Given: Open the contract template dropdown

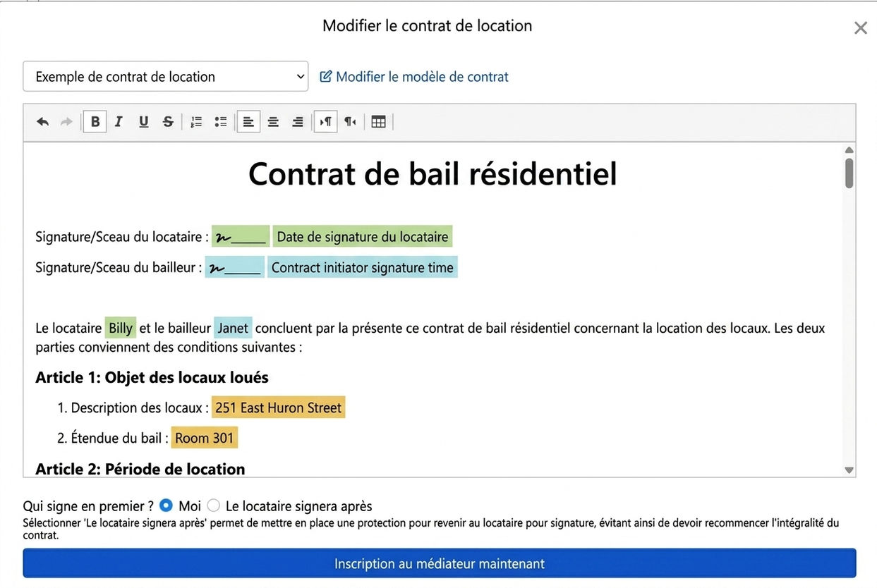Looking at the screenshot, I should click(x=166, y=76).
